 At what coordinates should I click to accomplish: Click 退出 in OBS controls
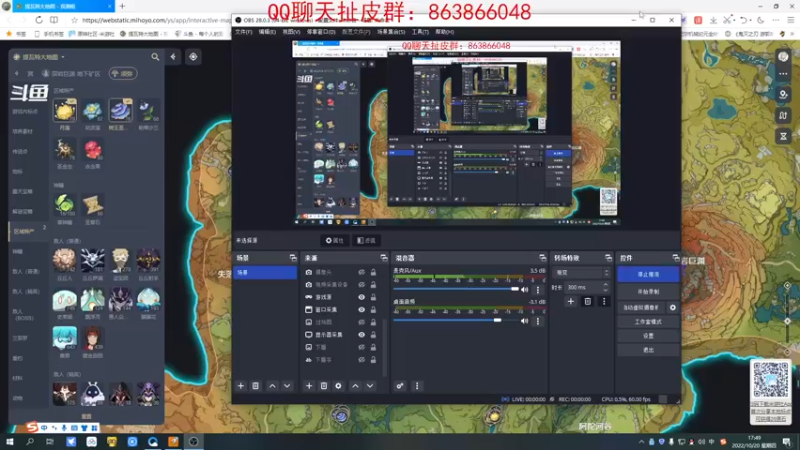pos(648,351)
